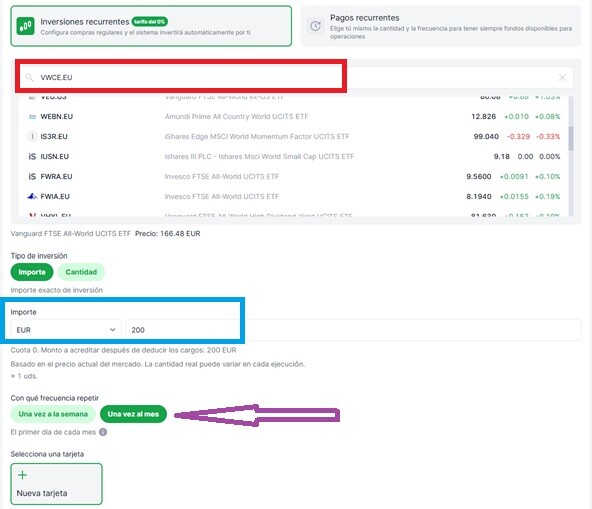Click the Amundi logo next to WEBN.EU
The width and height of the screenshot is (592, 509).
pos(32,117)
